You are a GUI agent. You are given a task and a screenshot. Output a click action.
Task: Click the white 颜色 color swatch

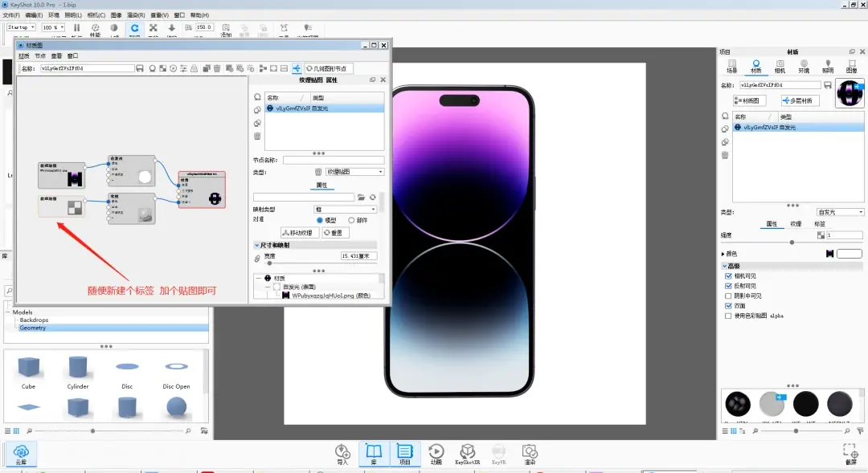[x=850, y=254]
